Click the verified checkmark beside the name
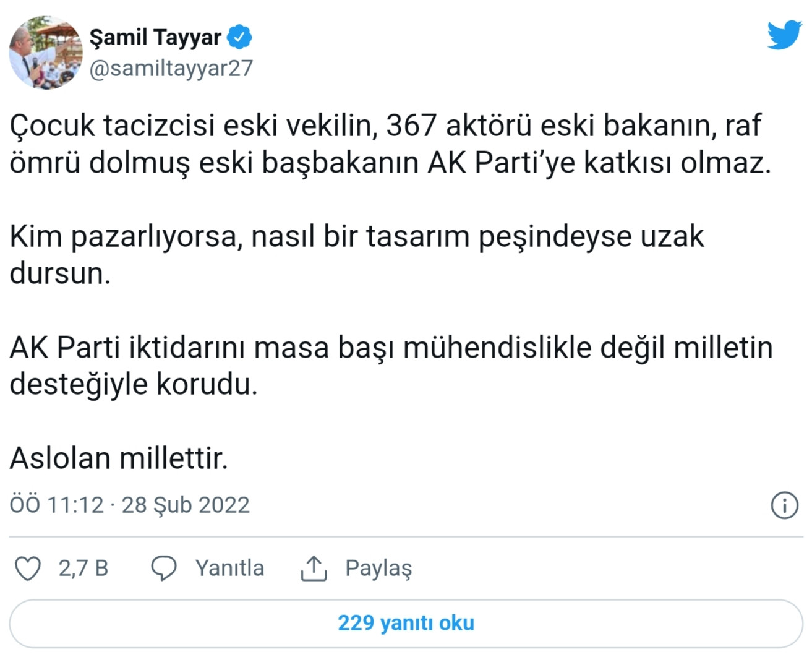This screenshot has width=812, height=657. point(240,36)
